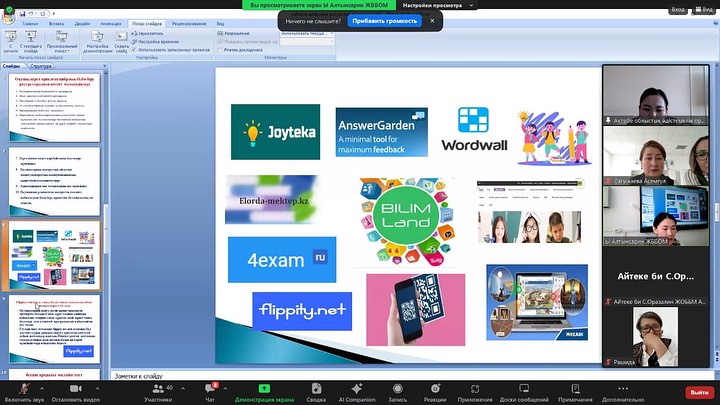Open Настройки просмотра view options dropdown
Viewport: 720px width, 405px height.
click(437, 5)
